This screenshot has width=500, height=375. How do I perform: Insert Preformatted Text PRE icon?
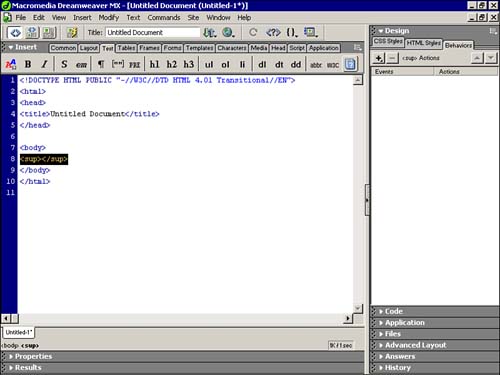pyautogui.click(x=135, y=65)
